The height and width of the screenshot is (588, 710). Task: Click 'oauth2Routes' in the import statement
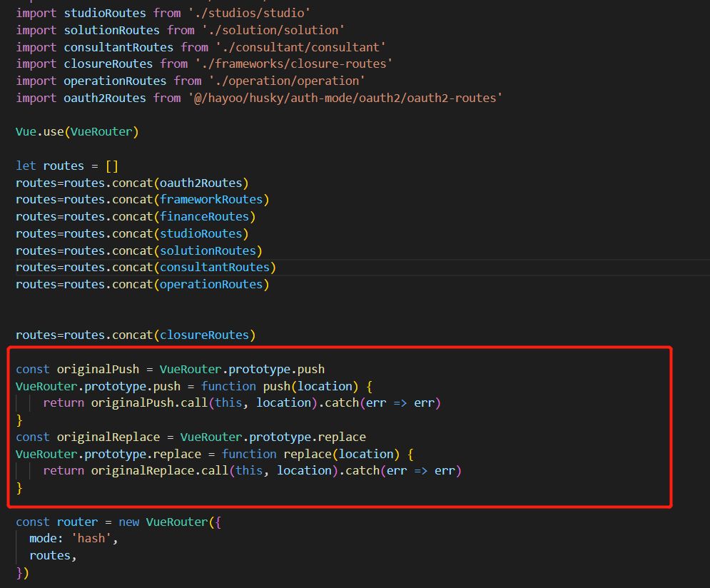(x=105, y=98)
